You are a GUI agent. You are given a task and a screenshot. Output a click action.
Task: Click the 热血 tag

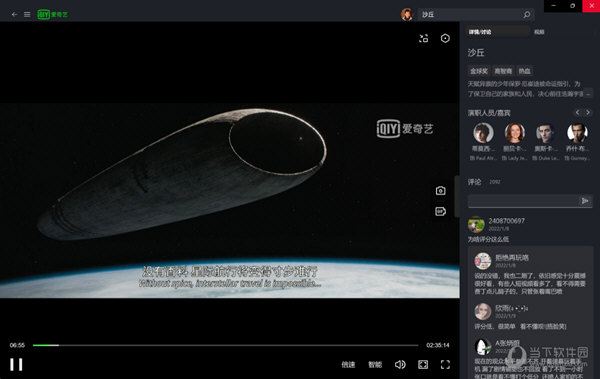click(524, 71)
